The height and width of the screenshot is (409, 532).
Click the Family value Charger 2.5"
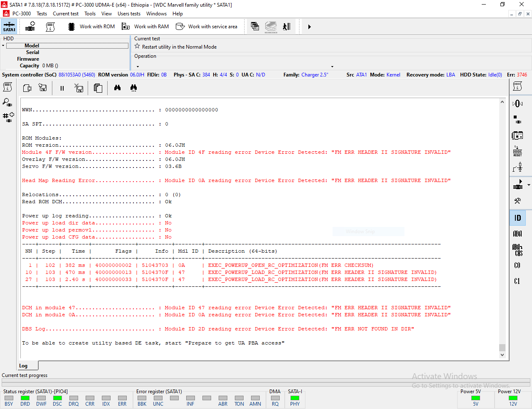coord(315,75)
